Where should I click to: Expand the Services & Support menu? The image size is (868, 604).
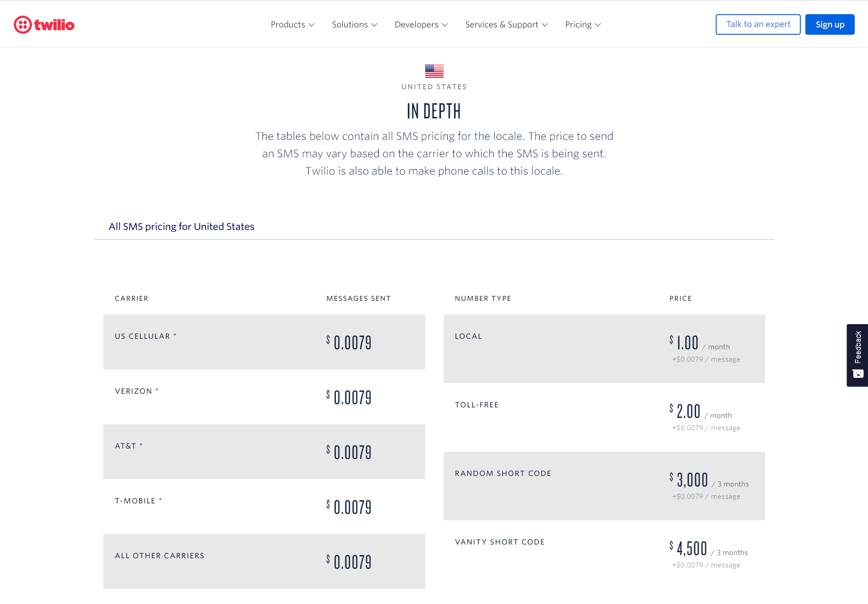point(506,24)
